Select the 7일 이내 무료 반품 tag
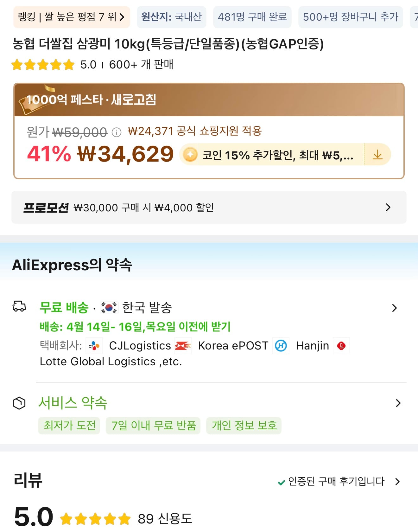418x532 pixels. coord(153,426)
